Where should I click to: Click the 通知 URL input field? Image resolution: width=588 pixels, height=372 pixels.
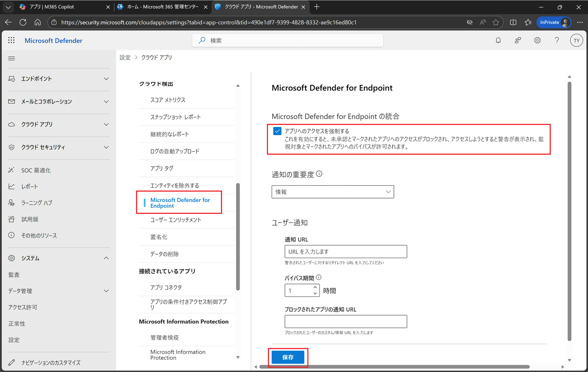346,252
